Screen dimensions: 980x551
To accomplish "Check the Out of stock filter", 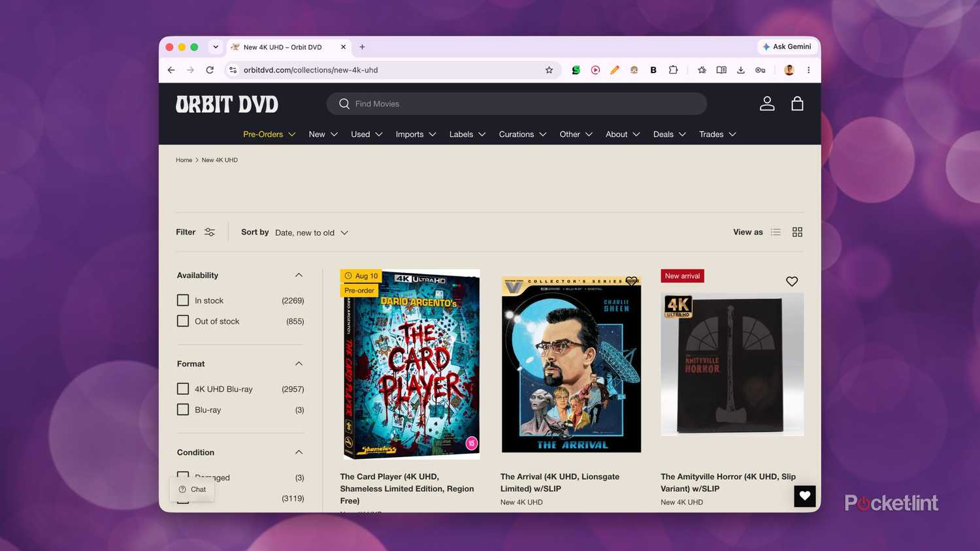I will click(x=183, y=321).
